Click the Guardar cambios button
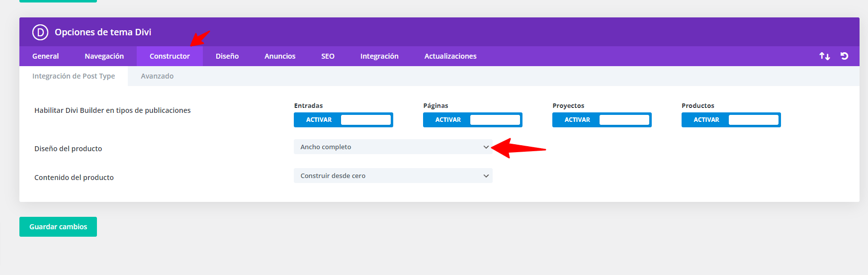The image size is (868, 275). point(58,227)
